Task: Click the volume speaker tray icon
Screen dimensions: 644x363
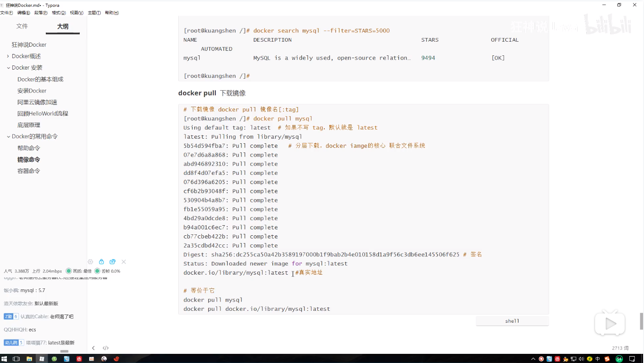Action: pyautogui.click(x=581, y=359)
